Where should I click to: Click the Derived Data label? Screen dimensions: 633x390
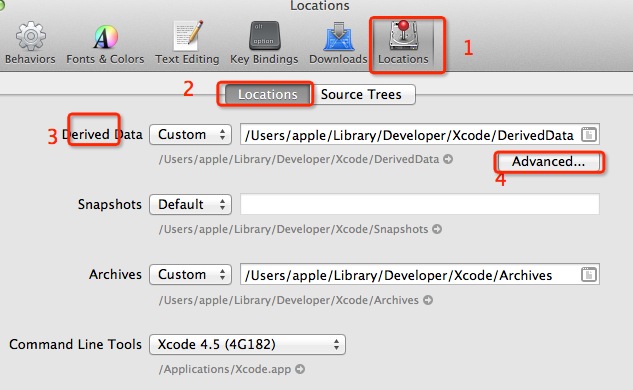coord(102,134)
